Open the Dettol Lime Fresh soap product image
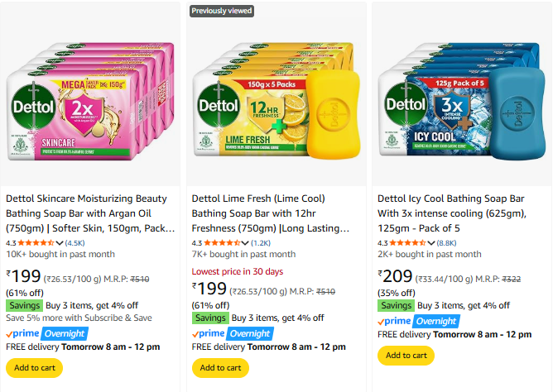The width and height of the screenshot is (553, 392). (276, 102)
